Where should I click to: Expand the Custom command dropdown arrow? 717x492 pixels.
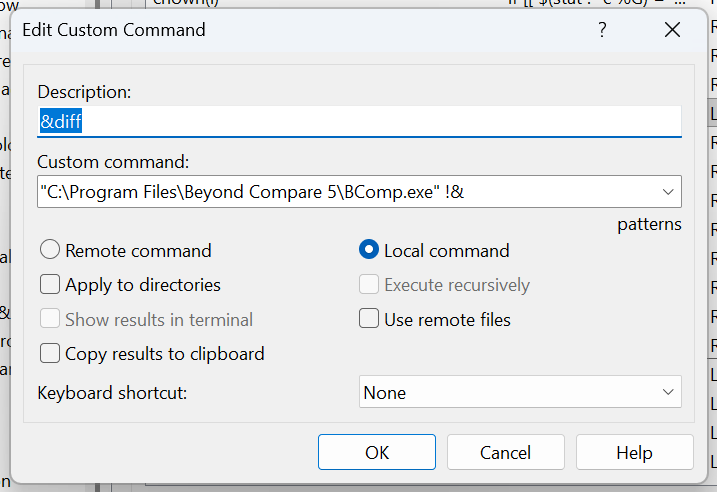tap(667, 191)
